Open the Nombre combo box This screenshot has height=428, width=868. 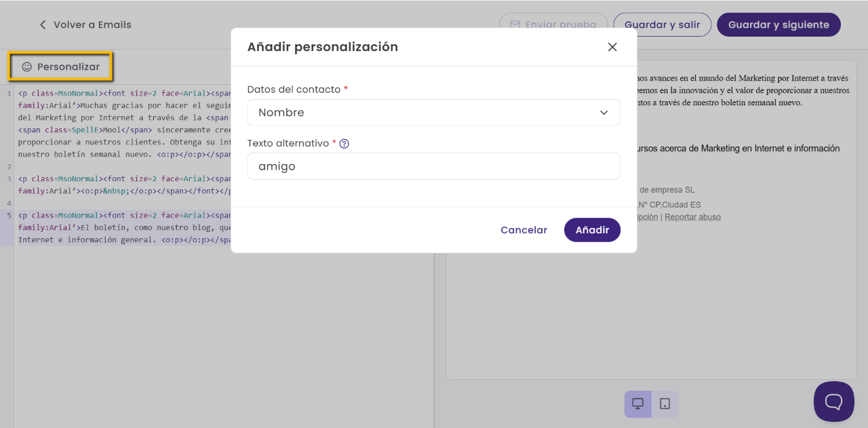pyautogui.click(x=434, y=113)
